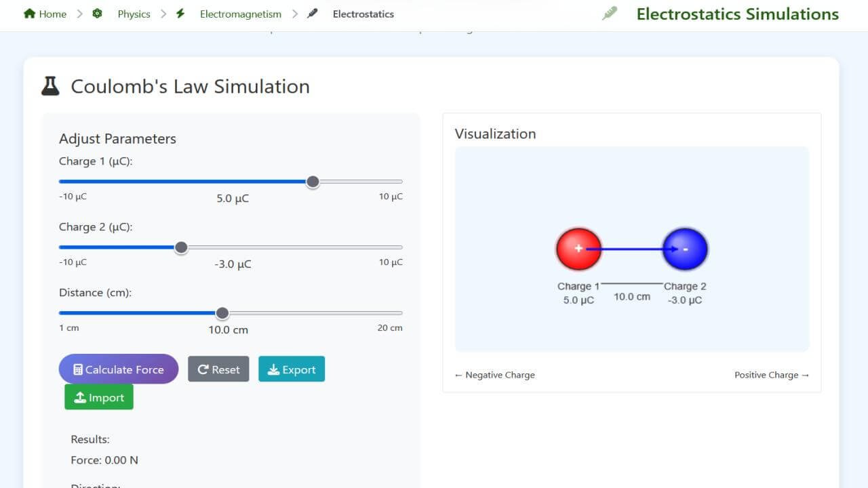Go to the Physics breadcrumb link
This screenshot has height=488, width=868.
point(134,14)
